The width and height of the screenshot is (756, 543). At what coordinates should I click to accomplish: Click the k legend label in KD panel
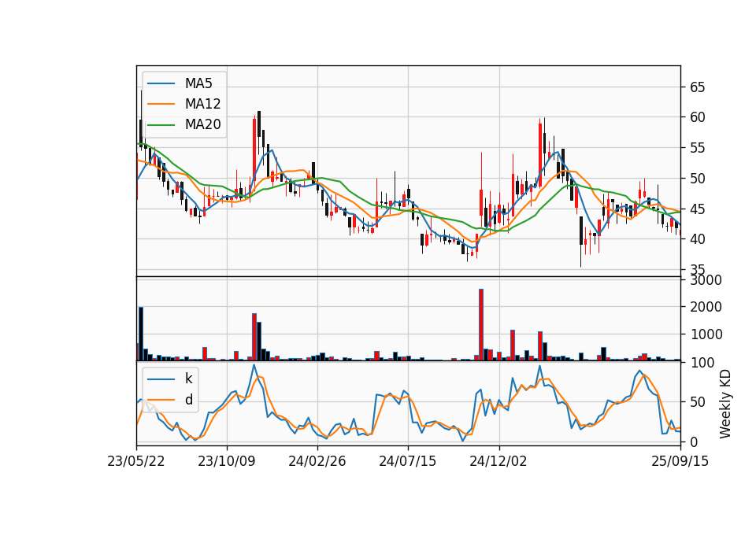[x=188, y=379]
